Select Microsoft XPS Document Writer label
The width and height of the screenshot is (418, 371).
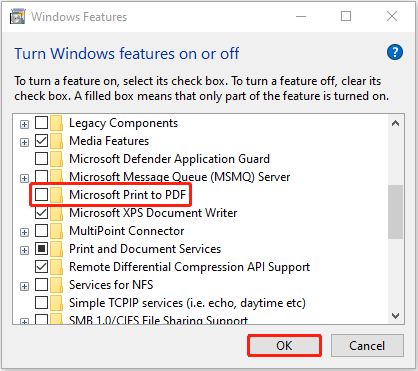tap(153, 213)
